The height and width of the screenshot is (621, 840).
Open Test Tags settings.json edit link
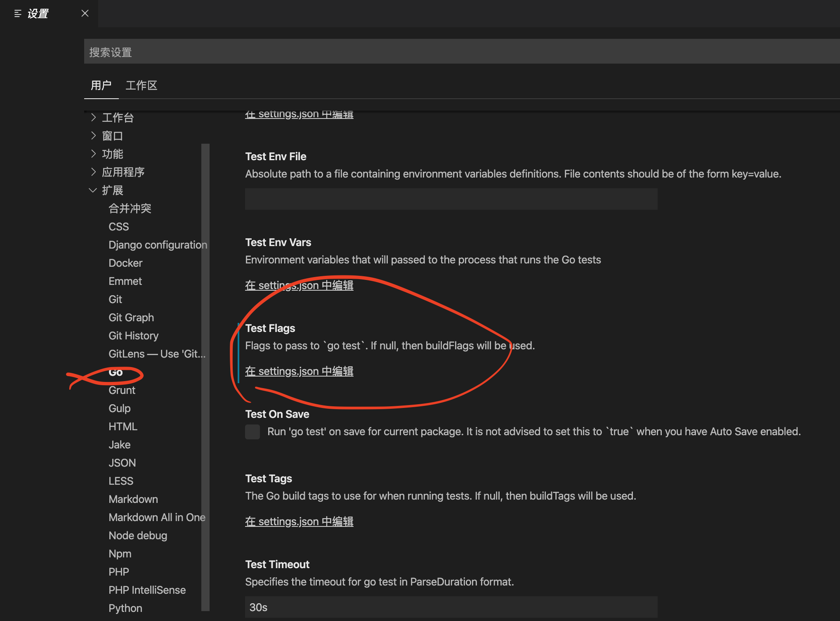pos(299,521)
